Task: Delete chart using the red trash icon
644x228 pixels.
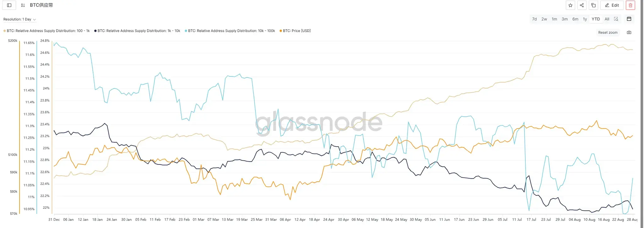Action: coord(630,5)
